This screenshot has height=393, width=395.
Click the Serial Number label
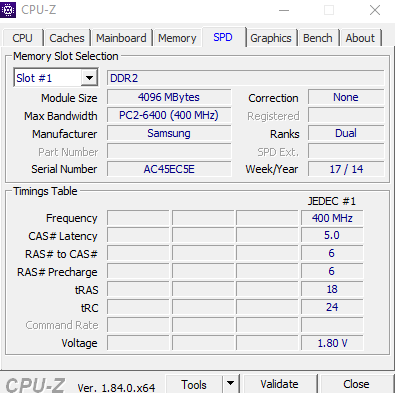click(64, 169)
